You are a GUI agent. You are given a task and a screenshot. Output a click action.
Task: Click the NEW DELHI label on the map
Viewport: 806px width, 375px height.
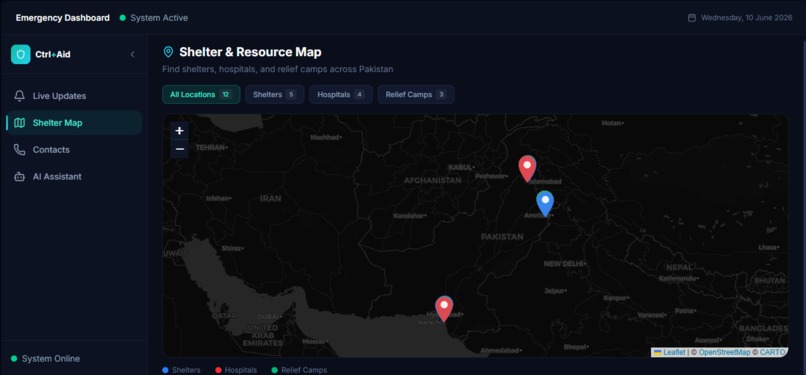pyautogui.click(x=564, y=264)
